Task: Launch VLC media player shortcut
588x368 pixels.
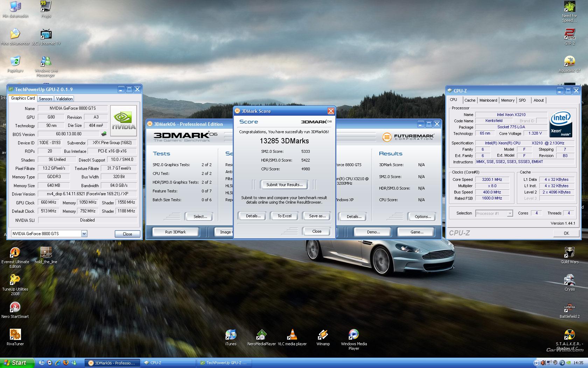Action: pyautogui.click(x=292, y=337)
